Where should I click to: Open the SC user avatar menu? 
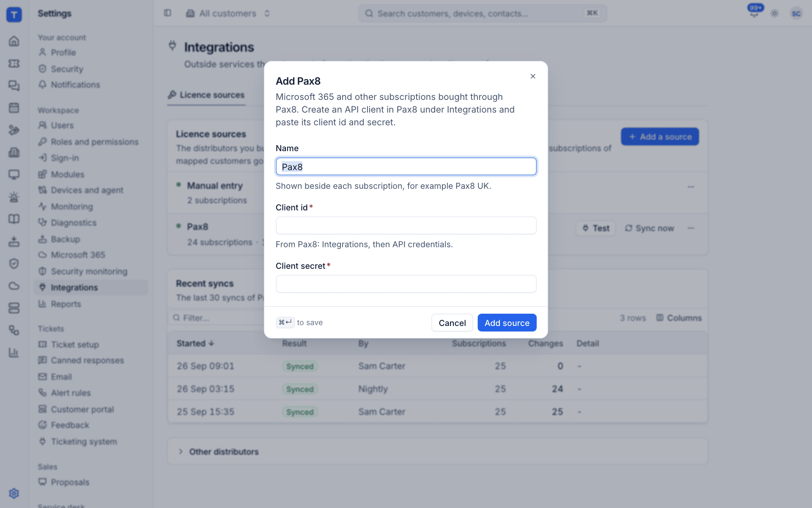[796, 14]
